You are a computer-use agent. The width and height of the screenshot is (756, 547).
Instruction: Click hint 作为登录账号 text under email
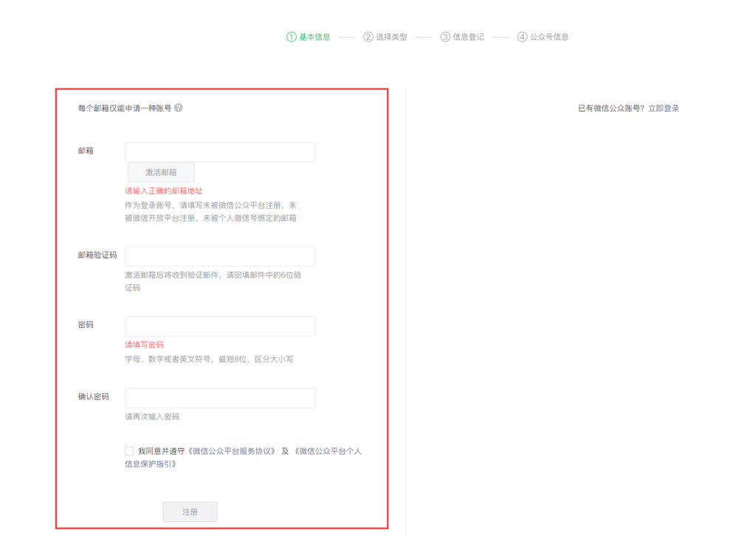210,212
